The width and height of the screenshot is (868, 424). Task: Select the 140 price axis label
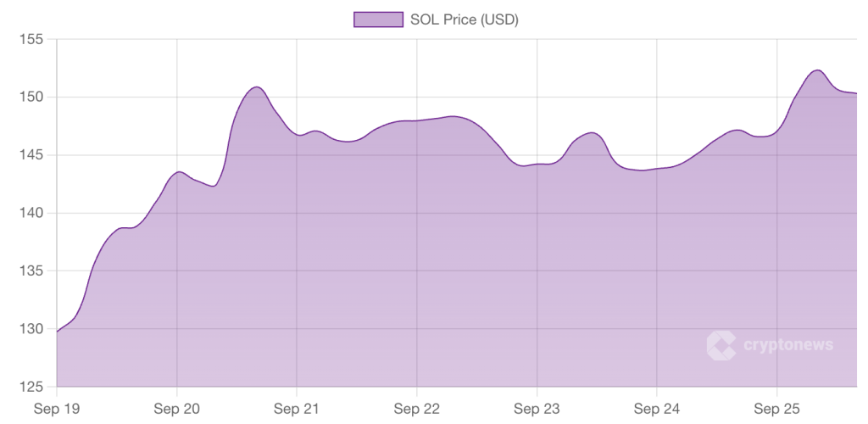click(x=33, y=213)
